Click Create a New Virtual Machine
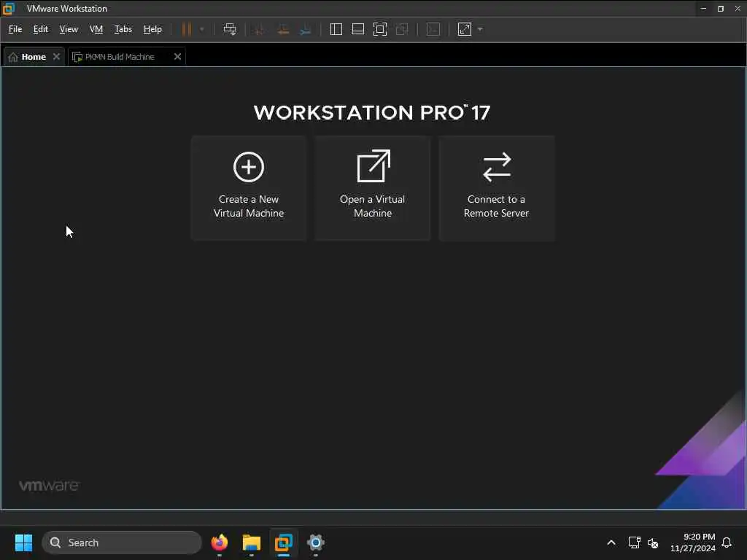 point(249,188)
